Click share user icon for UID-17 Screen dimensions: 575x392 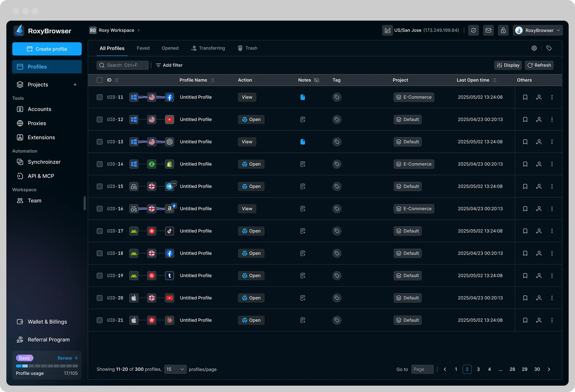pos(538,231)
